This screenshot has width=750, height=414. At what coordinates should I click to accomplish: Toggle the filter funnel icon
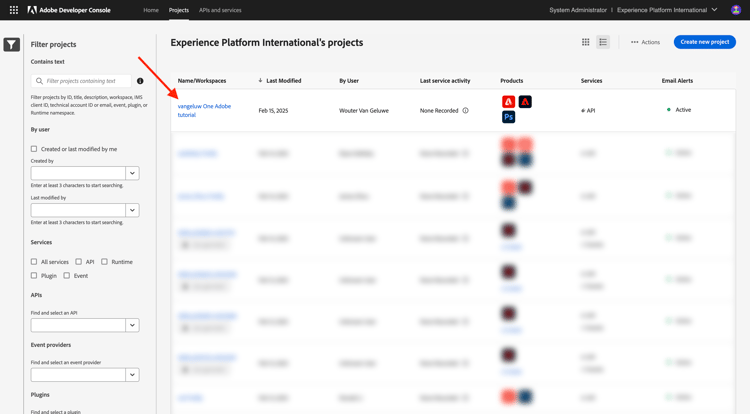coord(11,44)
